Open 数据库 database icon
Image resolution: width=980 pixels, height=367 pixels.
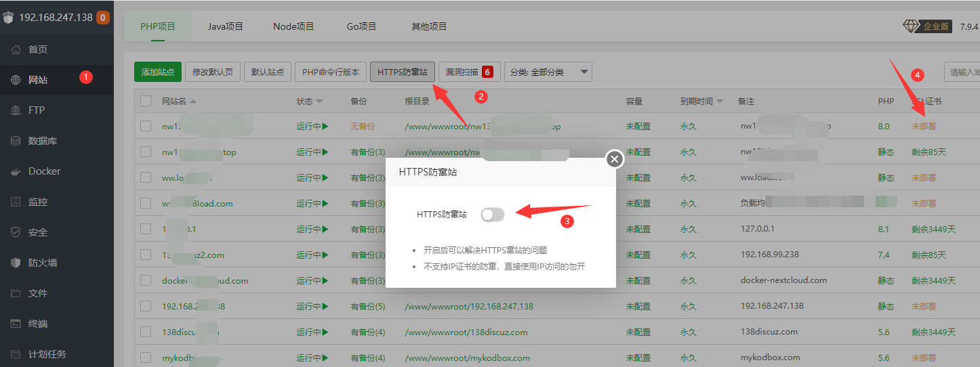coord(16,141)
